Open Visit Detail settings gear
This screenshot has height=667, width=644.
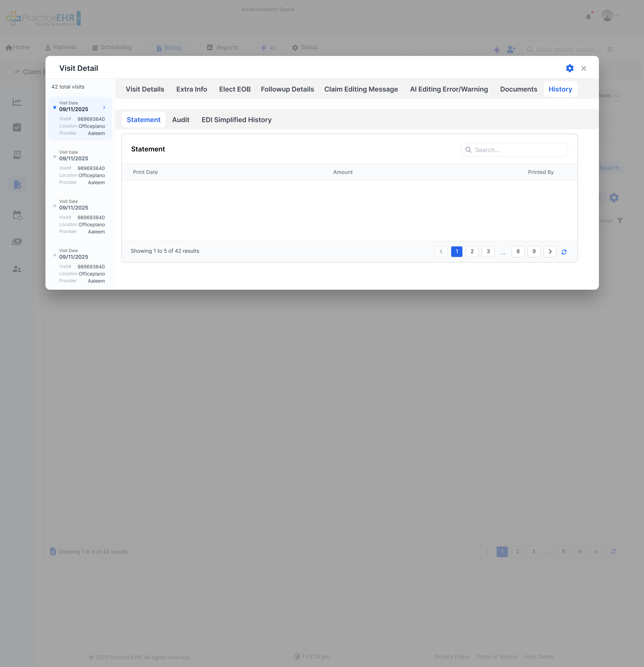pyautogui.click(x=569, y=68)
